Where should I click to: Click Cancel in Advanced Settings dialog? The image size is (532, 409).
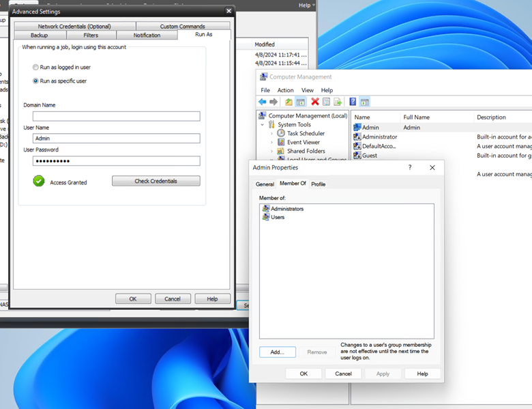click(x=173, y=299)
